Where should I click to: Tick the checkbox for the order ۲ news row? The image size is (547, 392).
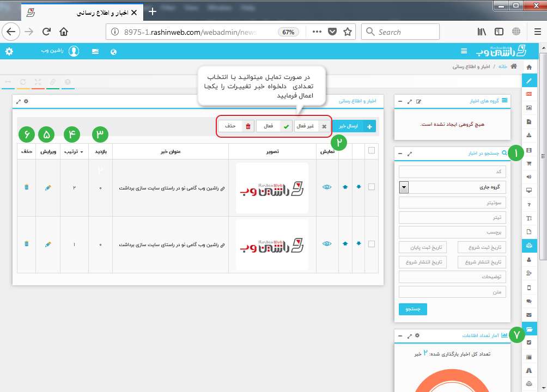(x=372, y=187)
